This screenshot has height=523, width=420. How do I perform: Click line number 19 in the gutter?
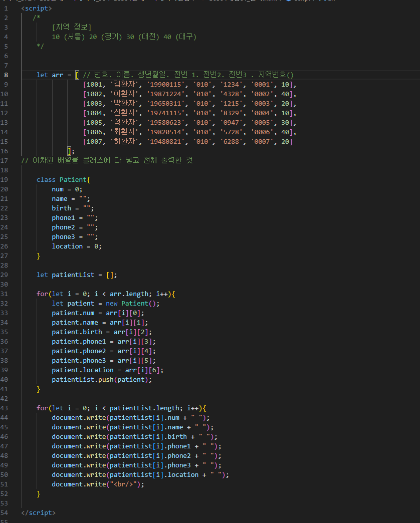[4, 180]
